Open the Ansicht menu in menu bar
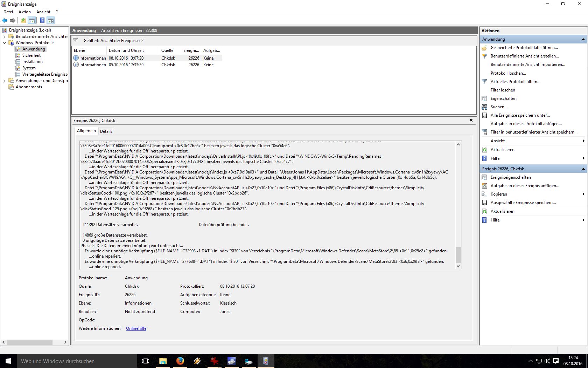588x368 pixels. click(43, 12)
